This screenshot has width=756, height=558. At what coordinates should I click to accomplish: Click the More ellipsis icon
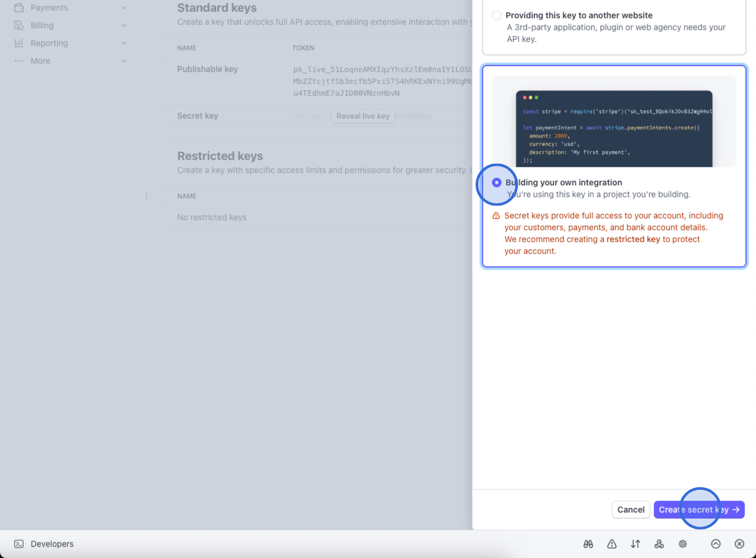(19, 61)
